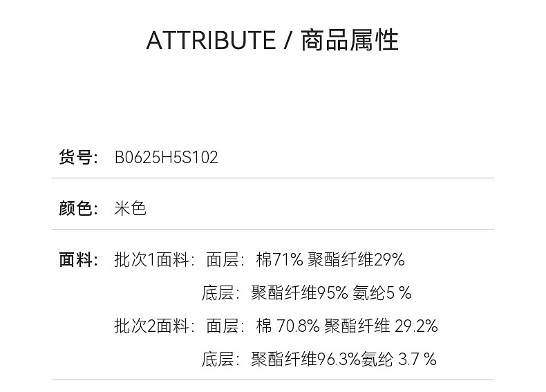The image size is (546, 392).
Task: Click the 面料 label
Action: pyautogui.click(x=75, y=259)
